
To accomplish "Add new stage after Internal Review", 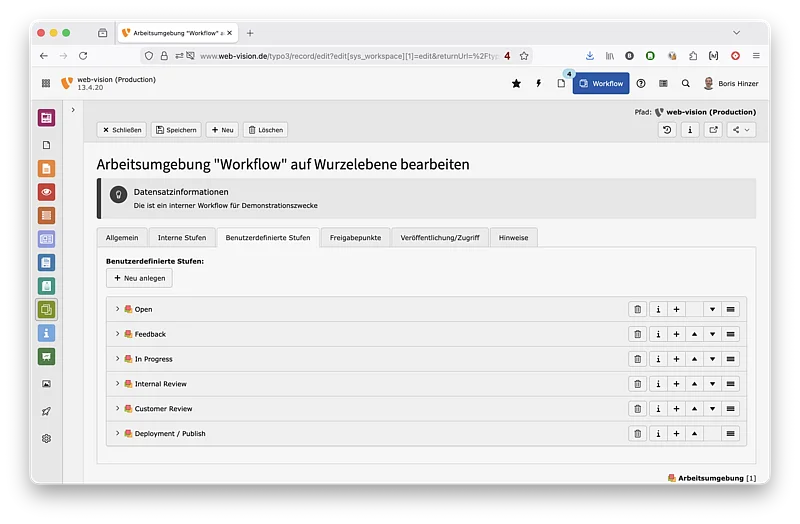I will [x=677, y=384].
